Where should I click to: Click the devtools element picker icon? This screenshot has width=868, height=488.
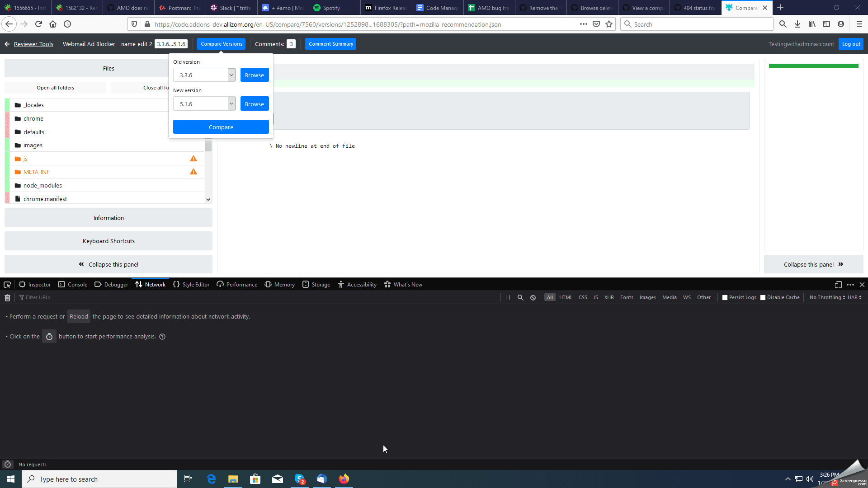[x=7, y=285]
